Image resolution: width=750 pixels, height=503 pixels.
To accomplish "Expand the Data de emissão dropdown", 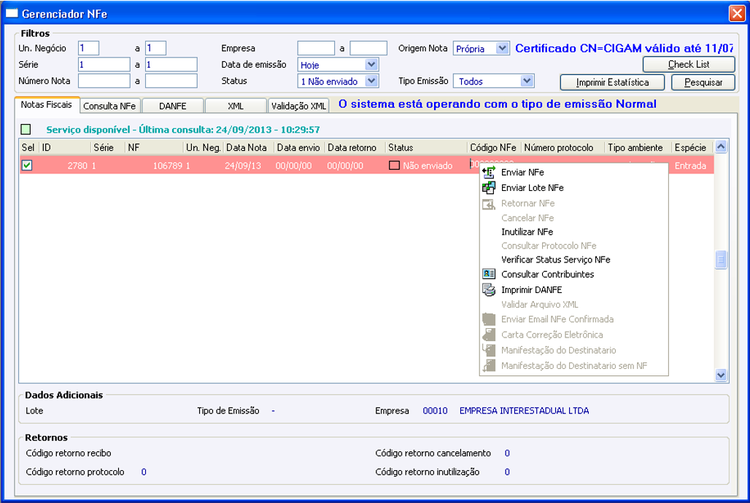I will point(371,65).
